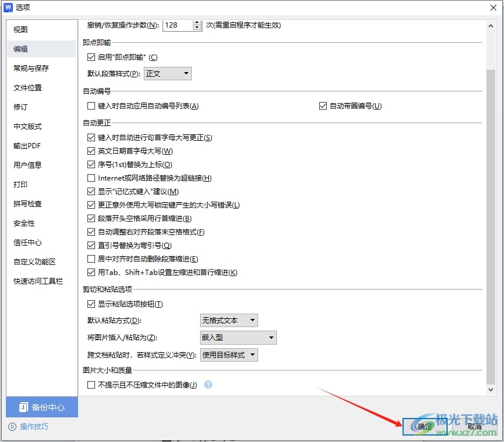
Task: Select the 信任中心 category
Action: (41, 243)
